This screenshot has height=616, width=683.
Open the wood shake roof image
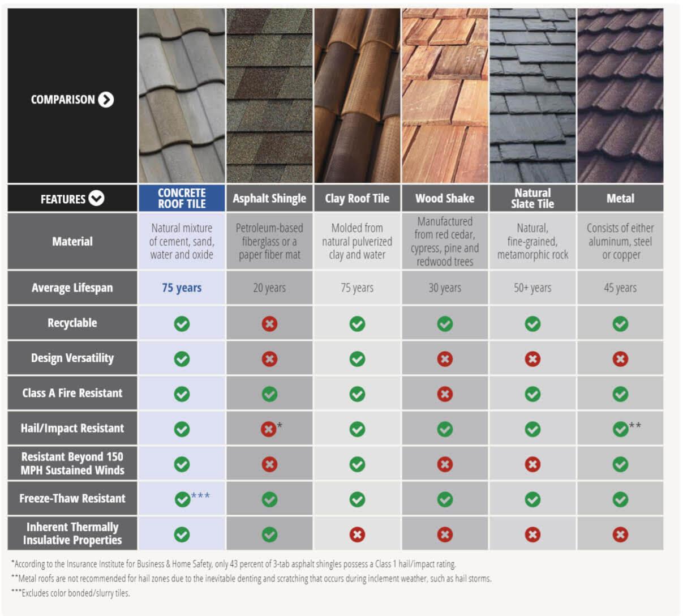point(445,95)
